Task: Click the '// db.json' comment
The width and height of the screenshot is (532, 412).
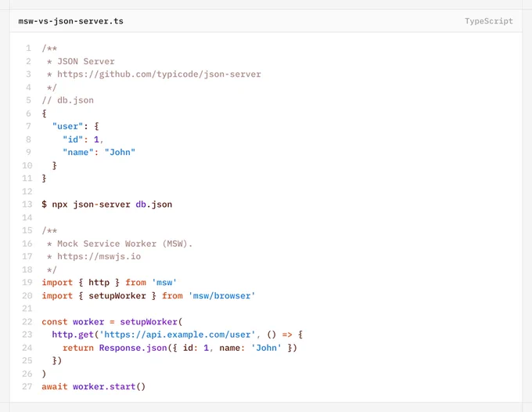Action: click(x=67, y=100)
